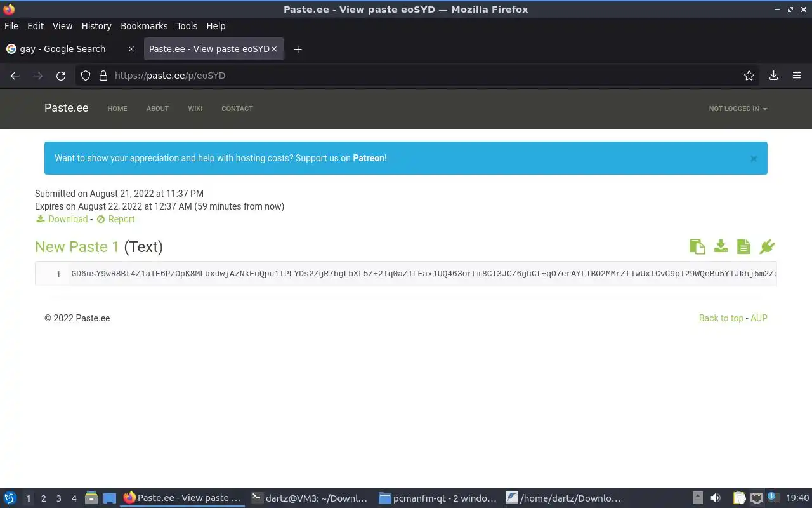Click the paste text content on line 1
The height and width of the screenshot is (508, 812).
424,274
